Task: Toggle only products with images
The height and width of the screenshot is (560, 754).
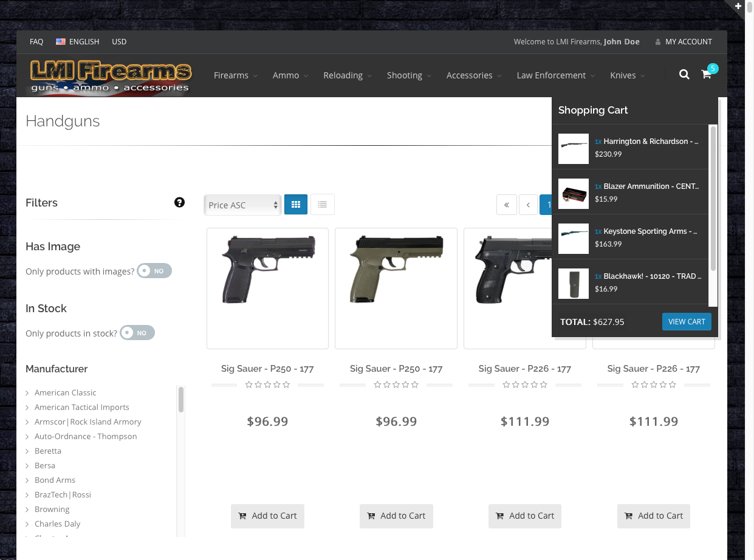Action: tap(154, 271)
